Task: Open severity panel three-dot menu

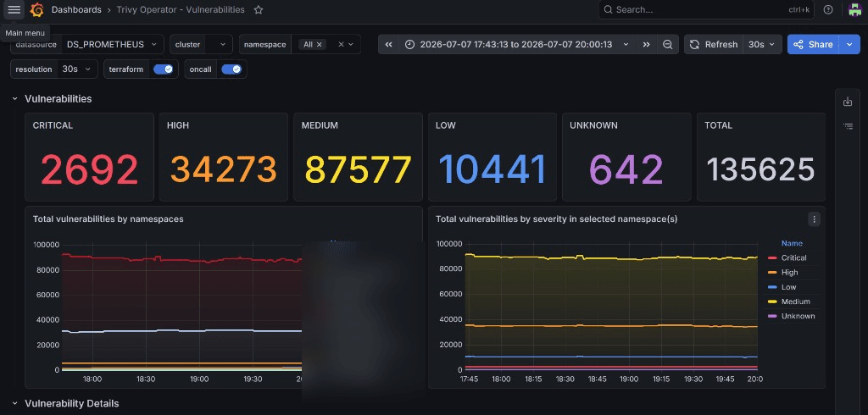Action: coord(814,219)
